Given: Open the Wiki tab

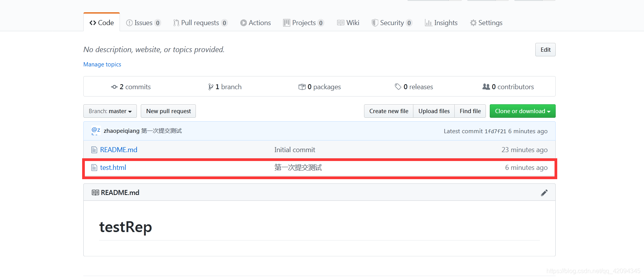Looking at the screenshot, I should coord(348,23).
